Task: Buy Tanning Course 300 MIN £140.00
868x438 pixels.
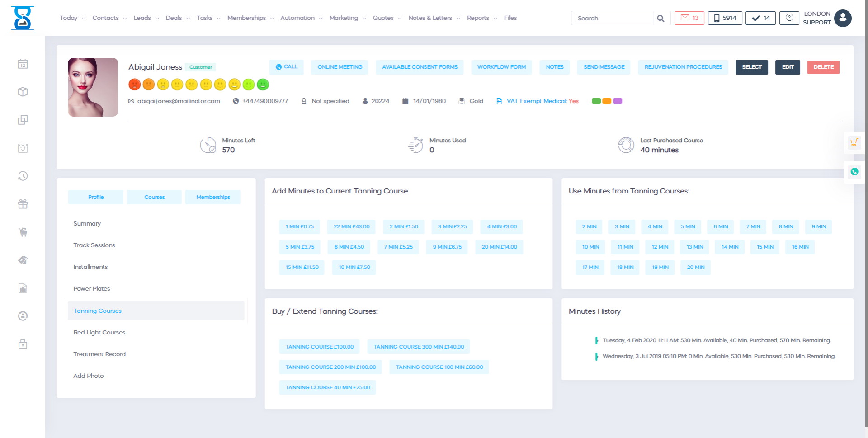Action: click(419, 347)
